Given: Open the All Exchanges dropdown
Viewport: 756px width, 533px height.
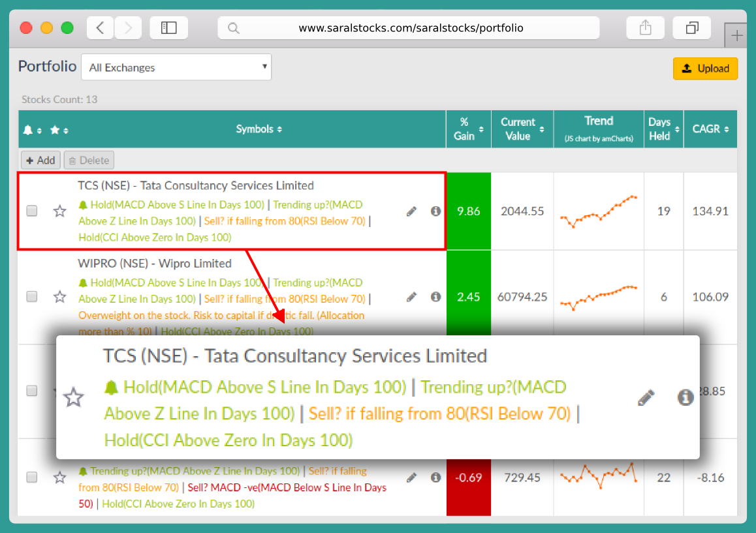Looking at the screenshot, I should [x=176, y=67].
